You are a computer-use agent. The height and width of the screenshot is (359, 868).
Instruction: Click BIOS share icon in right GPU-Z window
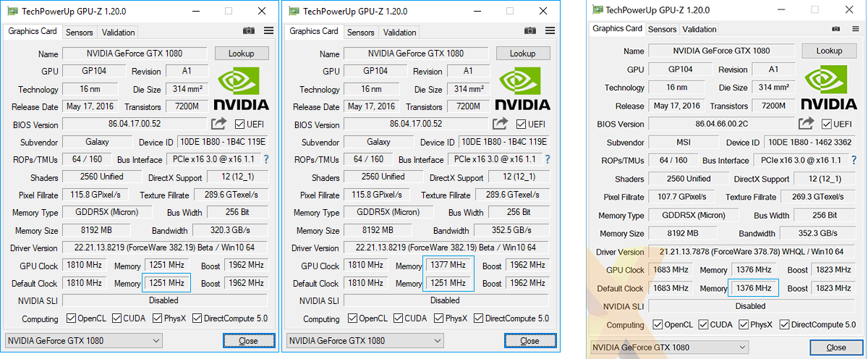pyautogui.click(x=807, y=123)
